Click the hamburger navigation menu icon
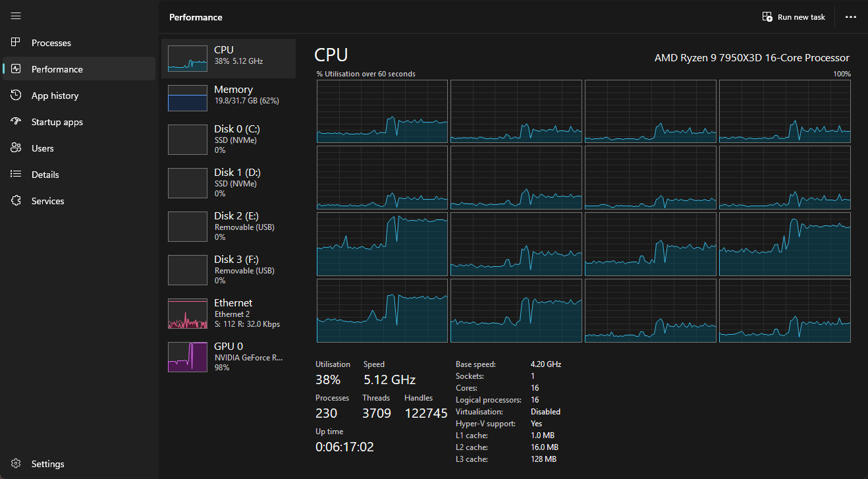This screenshot has height=479, width=868. click(x=16, y=16)
